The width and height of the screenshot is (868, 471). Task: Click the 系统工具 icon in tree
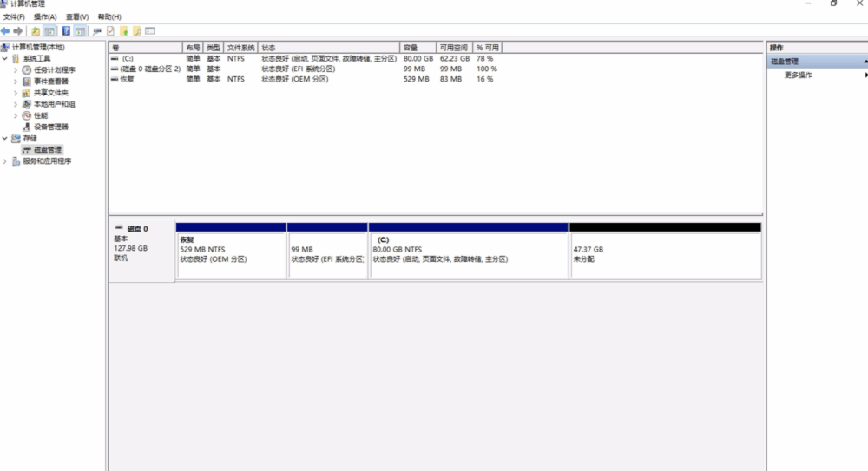(16, 59)
